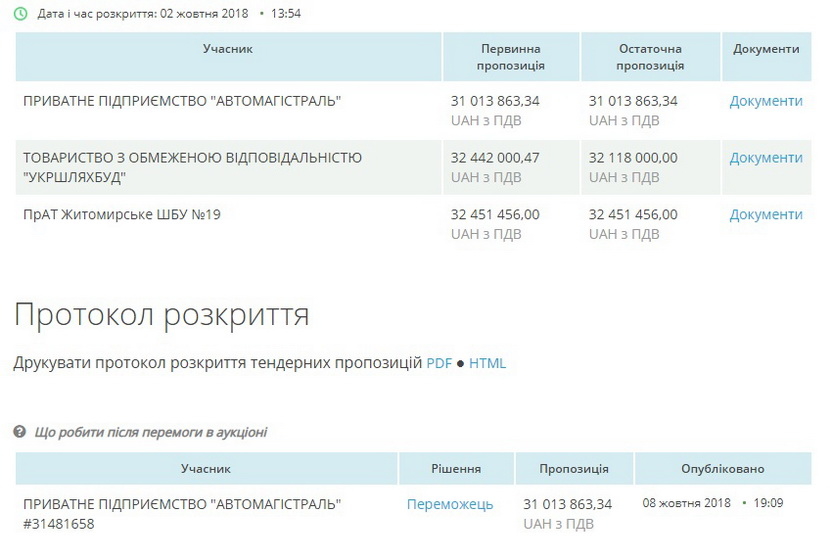Click the Переможець decision link
This screenshot has width=832, height=560.
click(x=450, y=504)
